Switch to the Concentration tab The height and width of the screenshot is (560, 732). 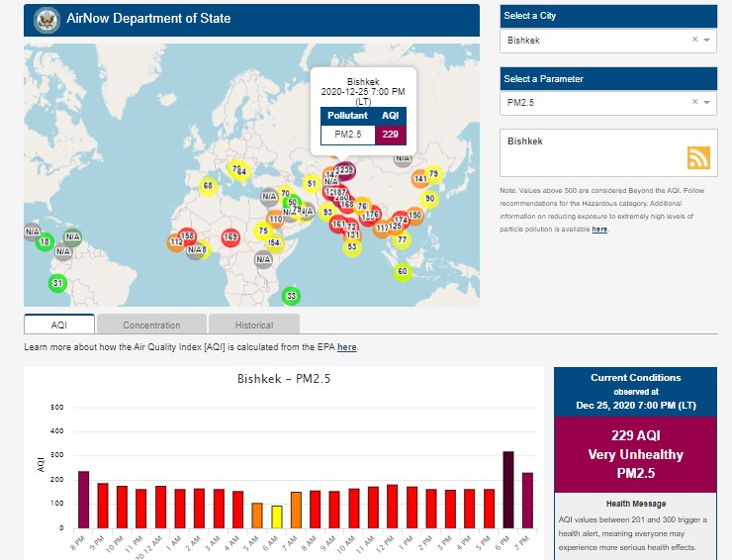(x=151, y=325)
